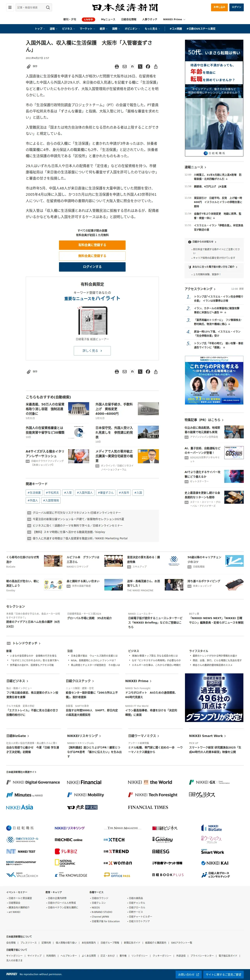Open the 50代 転職 advertisement banner
Image resolution: width=250 pixels, height=980 pixels.
pos(214,98)
